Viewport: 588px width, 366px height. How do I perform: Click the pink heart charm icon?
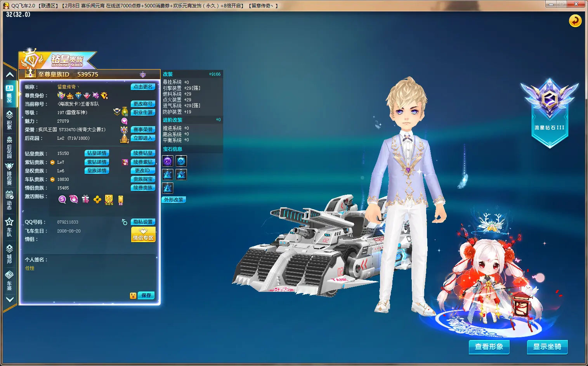pos(125,121)
